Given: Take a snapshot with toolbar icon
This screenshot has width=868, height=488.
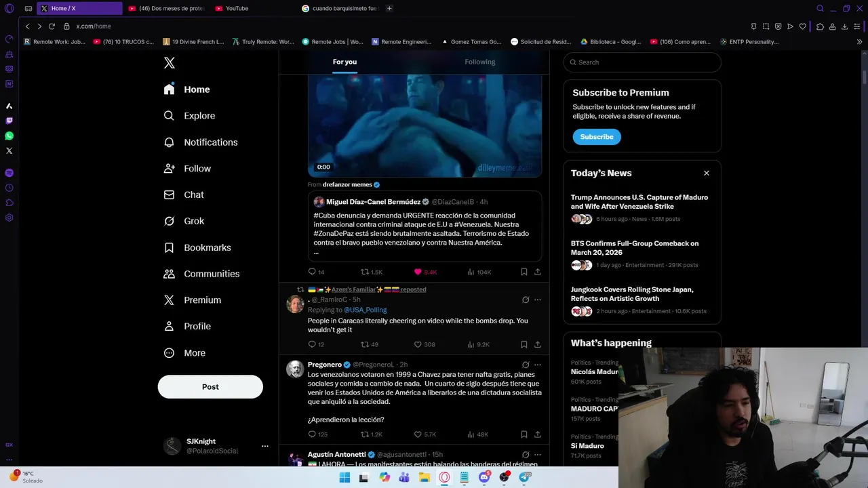Looking at the screenshot, I should point(766,26).
